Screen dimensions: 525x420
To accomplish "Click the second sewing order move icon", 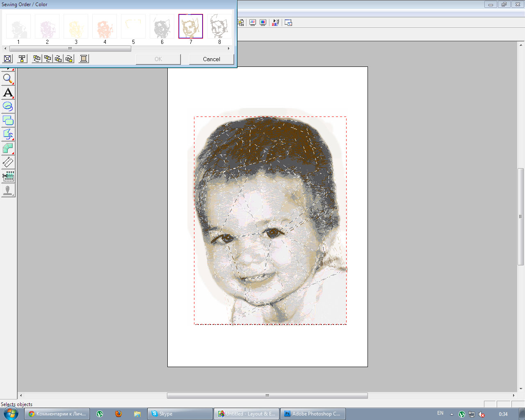I will tap(48, 59).
